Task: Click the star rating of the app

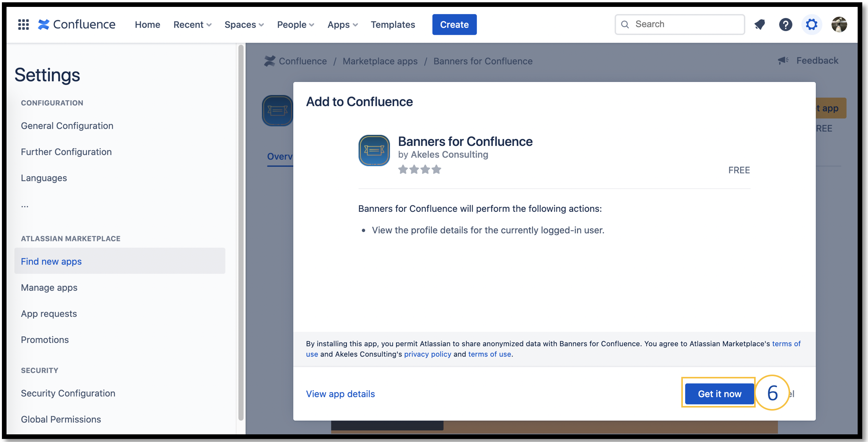Action: pyautogui.click(x=419, y=169)
